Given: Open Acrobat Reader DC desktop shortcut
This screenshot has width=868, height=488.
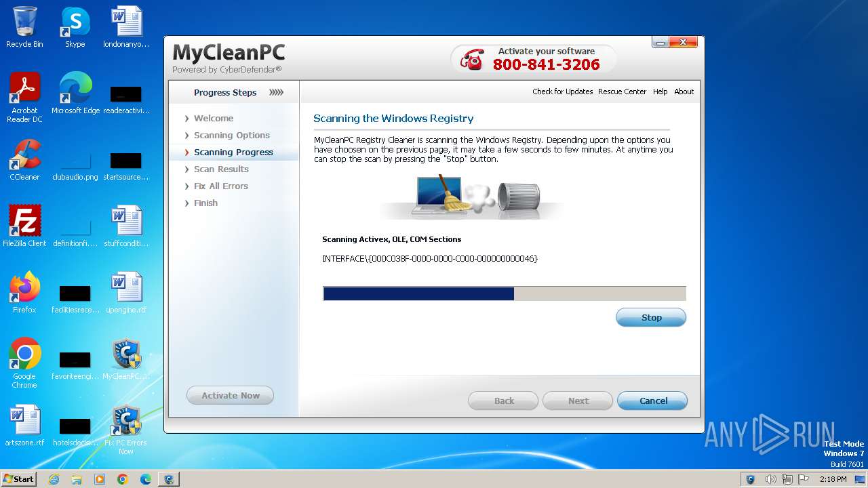Looking at the screenshot, I should (x=24, y=98).
